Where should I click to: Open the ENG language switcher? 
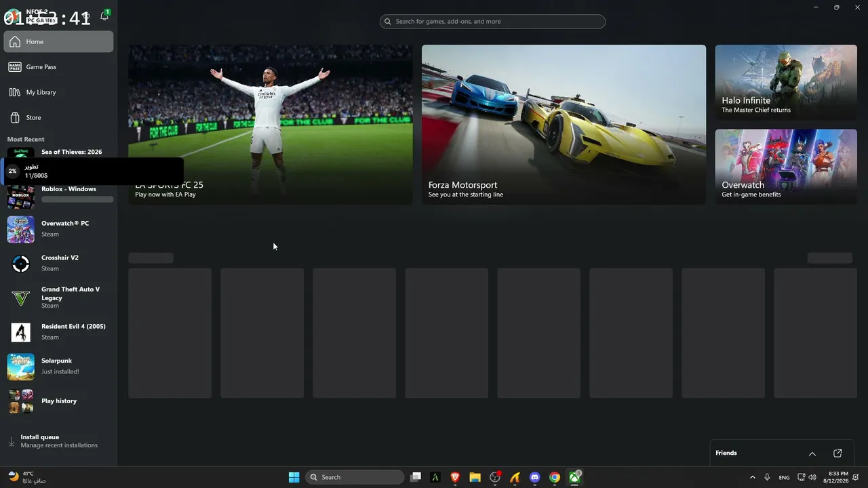point(784,477)
